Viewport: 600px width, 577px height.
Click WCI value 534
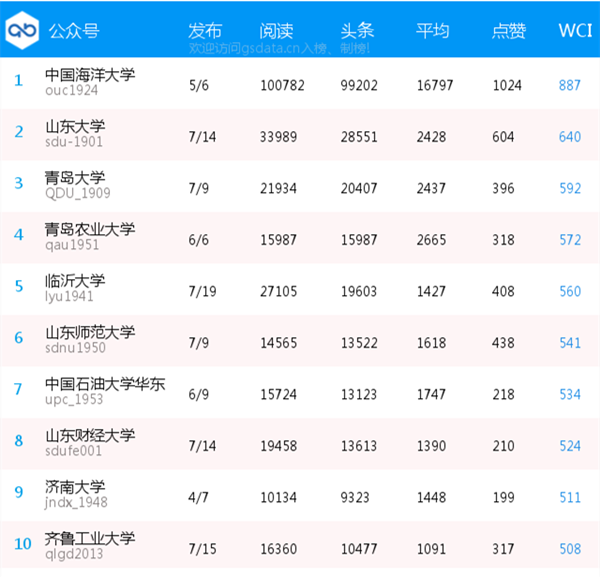pos(570,394)
